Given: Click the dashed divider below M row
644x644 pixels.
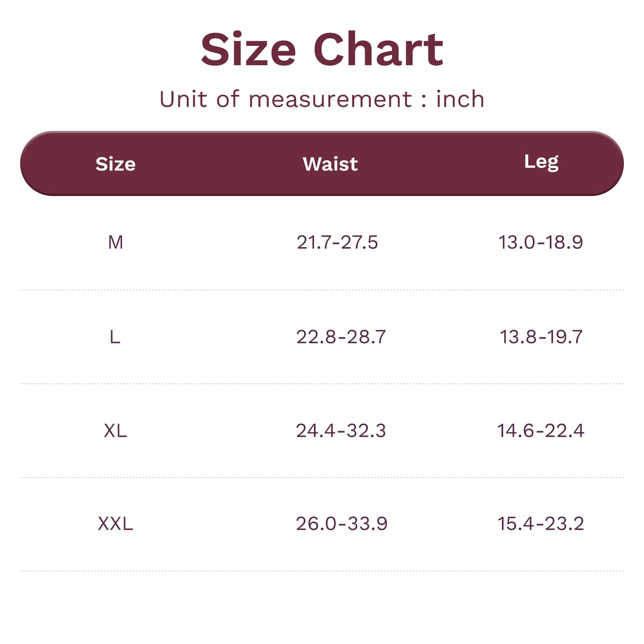Looking at the screenshot, I should 322,290.
